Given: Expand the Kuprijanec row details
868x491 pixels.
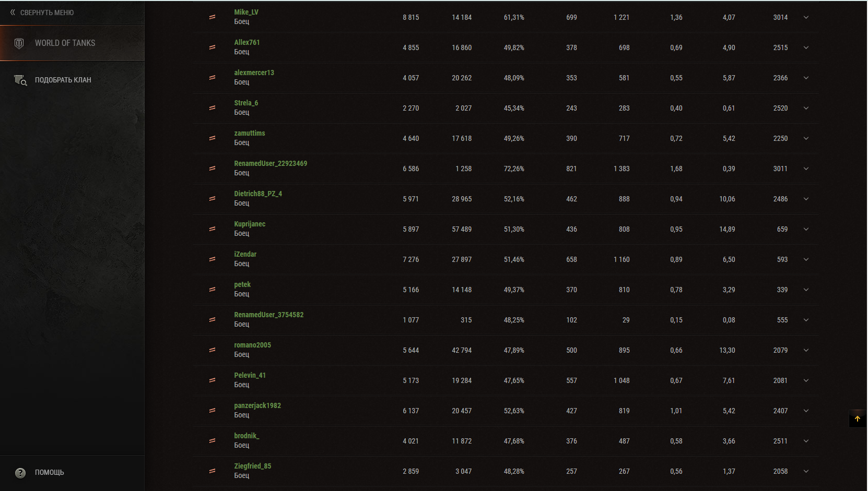Looking at the screenshot, I should pyautogui.click(x=806, y=229).
